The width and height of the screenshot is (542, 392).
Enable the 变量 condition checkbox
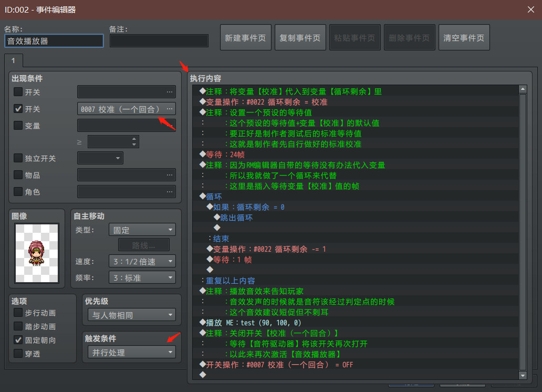(18, 125)
